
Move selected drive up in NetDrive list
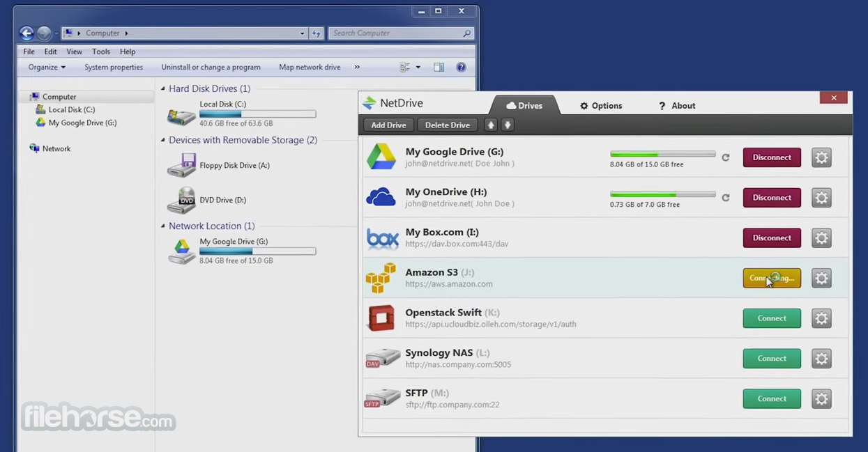click(x=491, y=125)
